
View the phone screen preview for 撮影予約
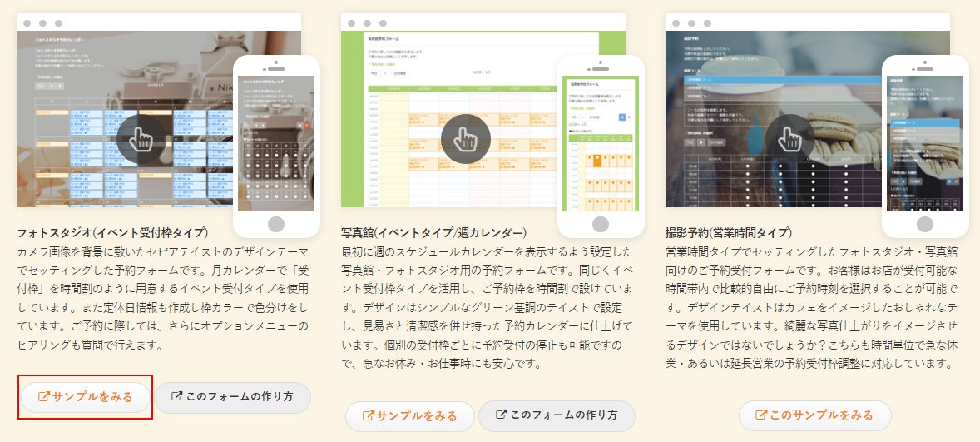pyautogui.click(x=924, y=143)
